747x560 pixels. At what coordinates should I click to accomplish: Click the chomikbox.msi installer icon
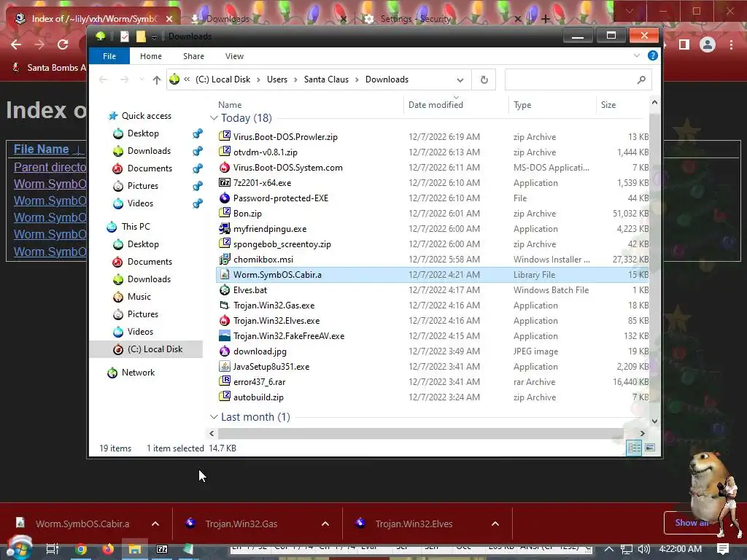[x=225, y=259]
